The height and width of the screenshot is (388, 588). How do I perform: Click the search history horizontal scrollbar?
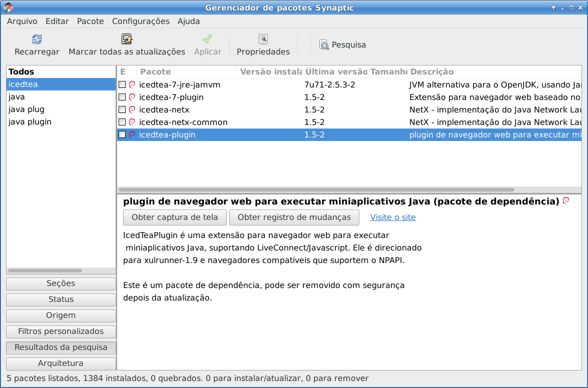[45, 271]
